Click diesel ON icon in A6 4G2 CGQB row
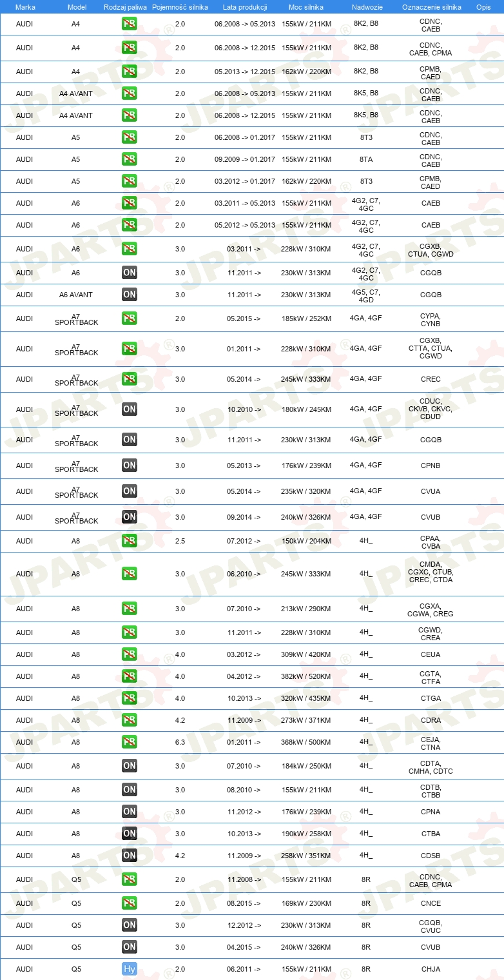 click(x=130, y=273)
